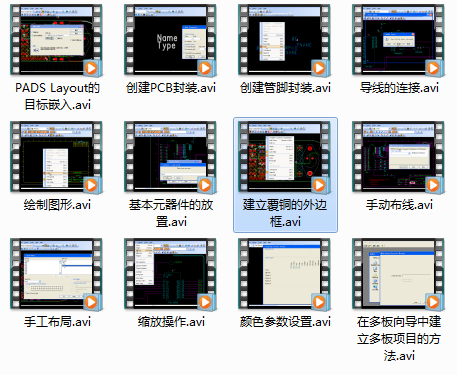
Task: Click the filename label 导线的连接.avi
Action: [399, 88]
